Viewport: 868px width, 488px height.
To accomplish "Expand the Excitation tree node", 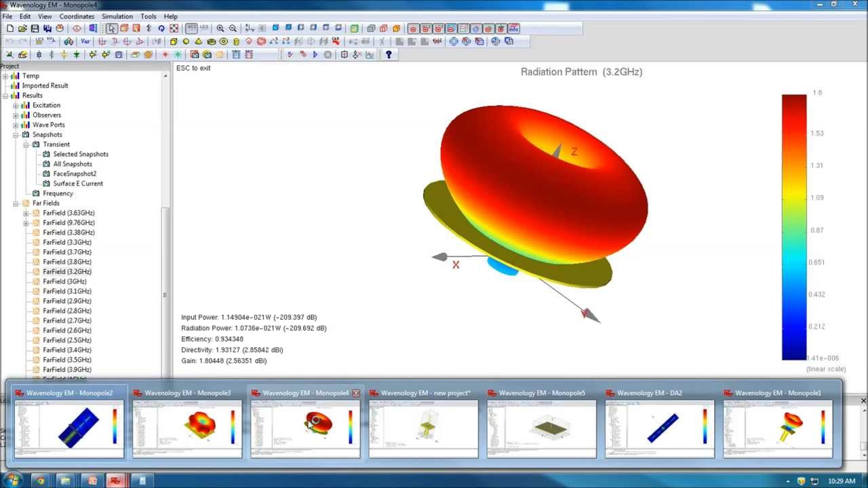I will coord(16,106).
